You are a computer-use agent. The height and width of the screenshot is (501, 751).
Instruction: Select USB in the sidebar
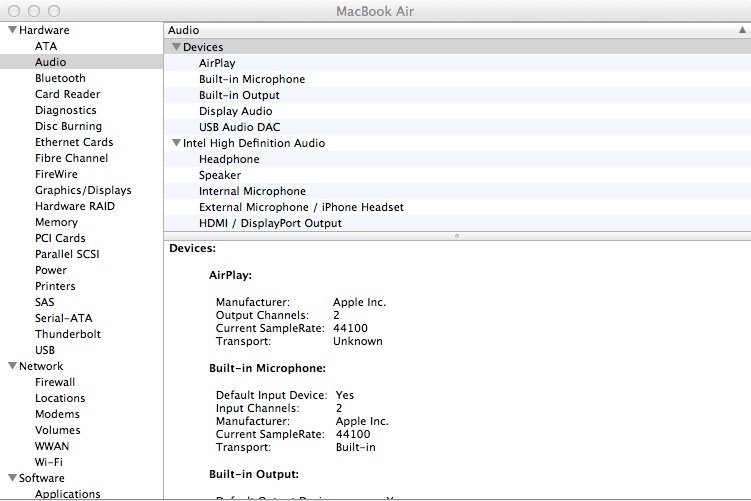(x=45, y=350)
